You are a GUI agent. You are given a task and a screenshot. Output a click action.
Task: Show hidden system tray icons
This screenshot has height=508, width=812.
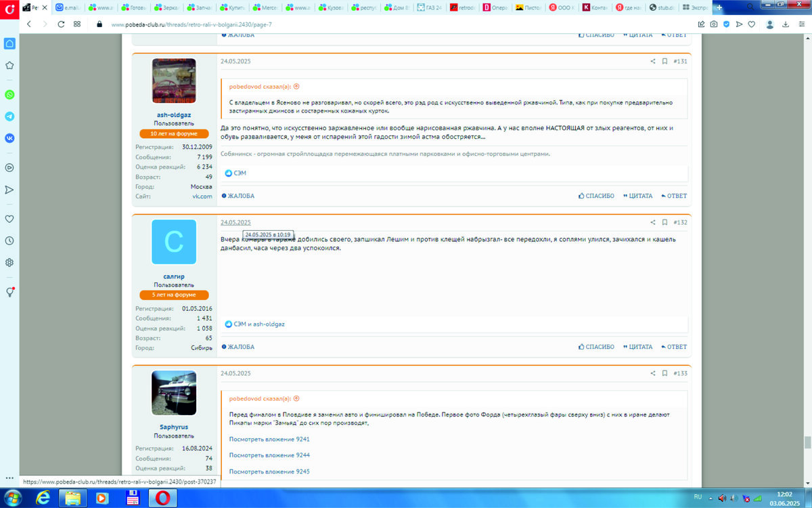[710, 498]
